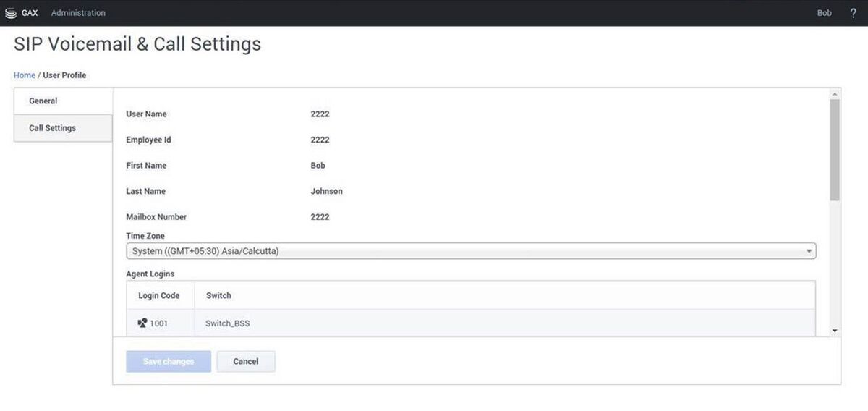
Task: Open the Bob user menu
Action: tap(824, 13)
